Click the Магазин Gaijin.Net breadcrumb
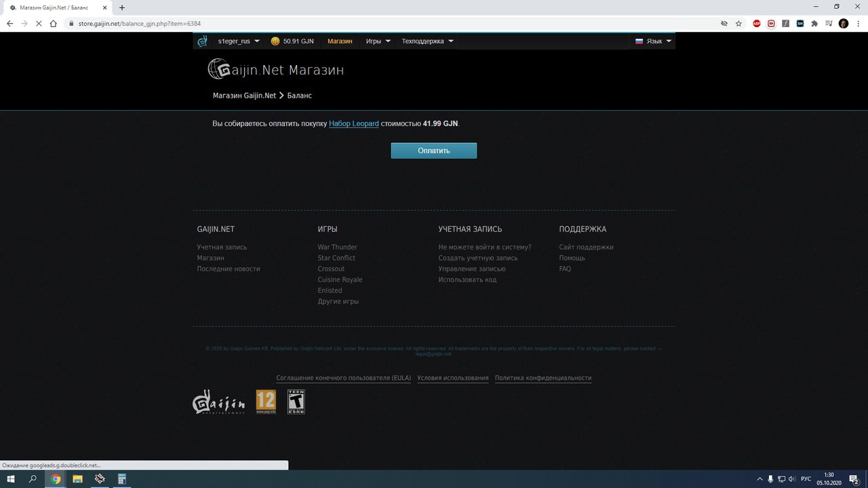Viewport: 868px width, 488px height. (x=244, y=96)
